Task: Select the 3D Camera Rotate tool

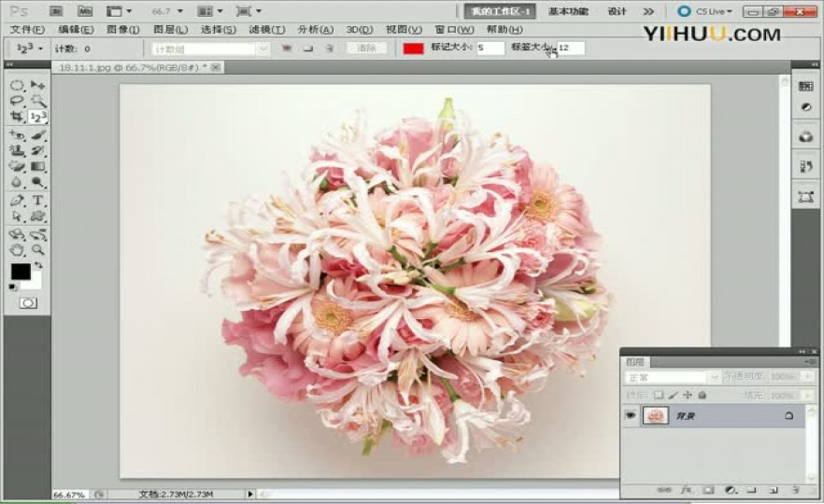Action: [37, 234]
